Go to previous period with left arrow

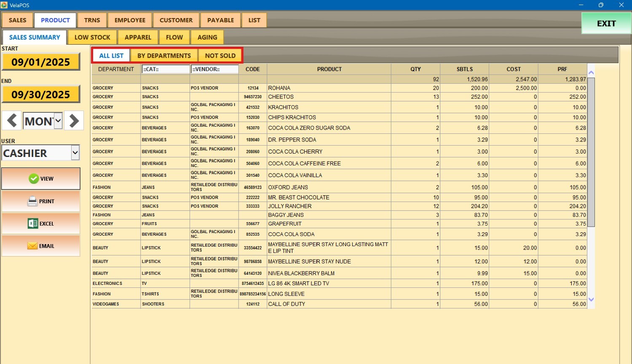(12, 121)
